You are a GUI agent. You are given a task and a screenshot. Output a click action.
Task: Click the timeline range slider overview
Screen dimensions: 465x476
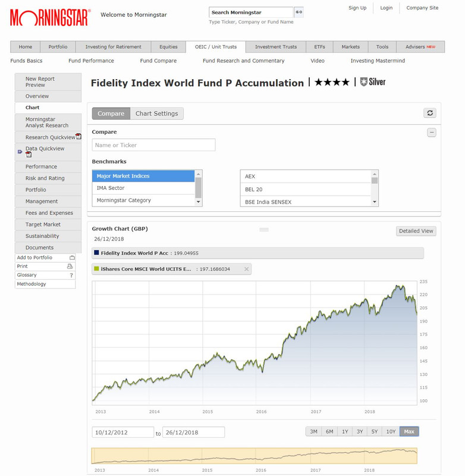click(x=254, y=456)
